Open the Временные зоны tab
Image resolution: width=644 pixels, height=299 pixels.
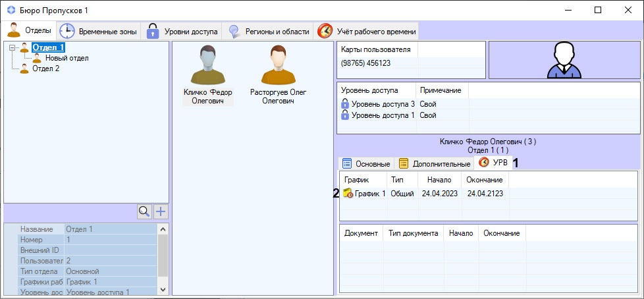tap(99, 31)
